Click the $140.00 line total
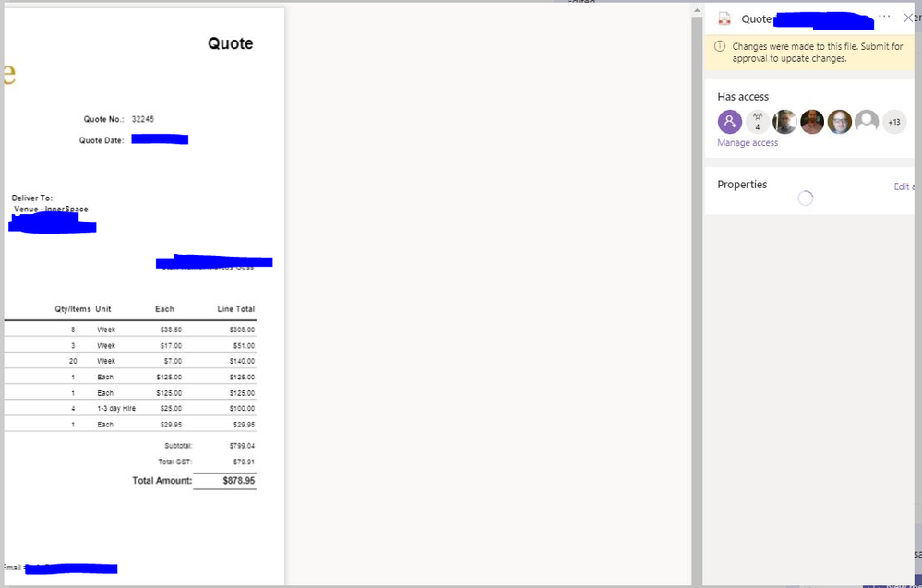922x588 pixels. click(242, 361)
